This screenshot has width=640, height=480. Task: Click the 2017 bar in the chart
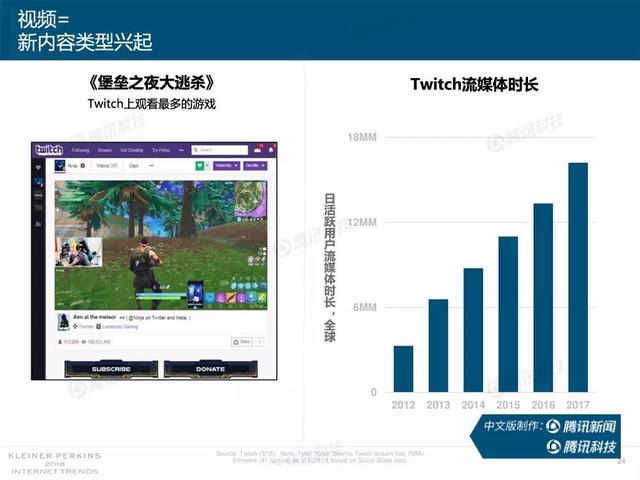(x=578, y=278)
